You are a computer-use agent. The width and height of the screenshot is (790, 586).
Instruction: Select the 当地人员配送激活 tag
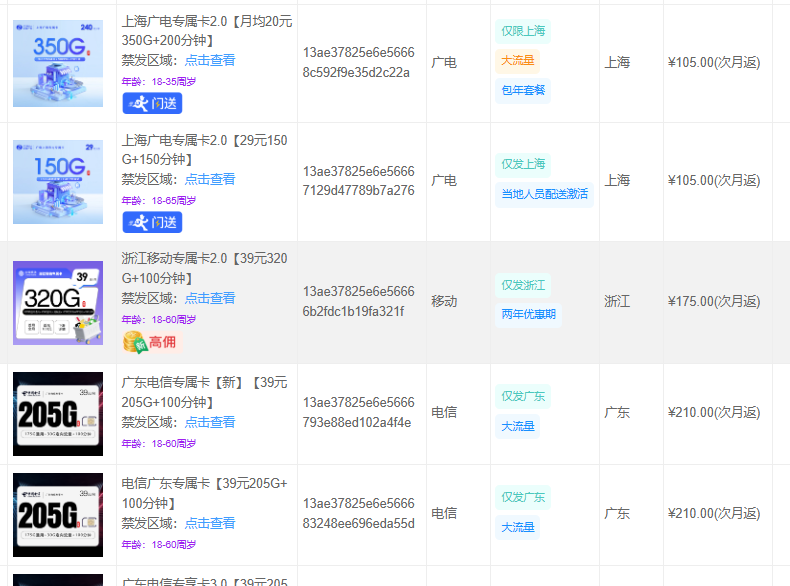545,194
